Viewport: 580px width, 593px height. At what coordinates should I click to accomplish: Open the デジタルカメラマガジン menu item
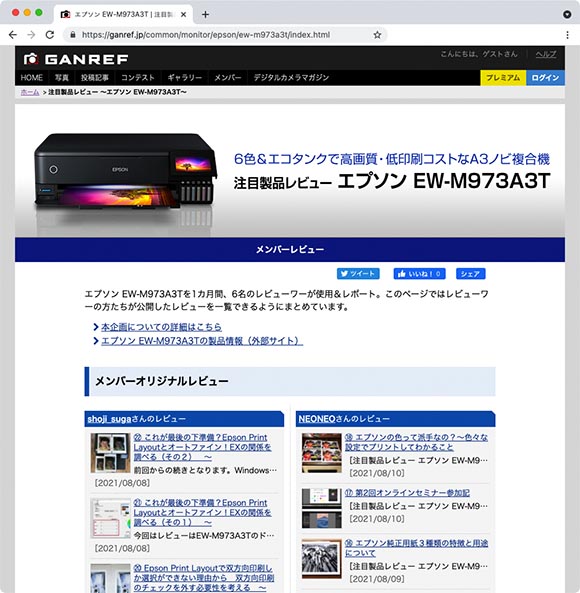coord(291,78)
